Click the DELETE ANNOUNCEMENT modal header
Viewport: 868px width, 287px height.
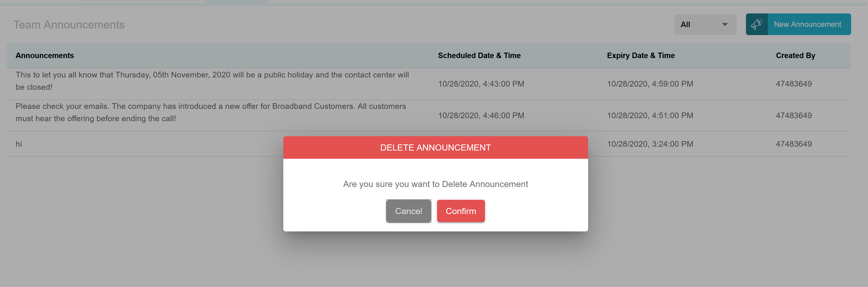point(435,147)
